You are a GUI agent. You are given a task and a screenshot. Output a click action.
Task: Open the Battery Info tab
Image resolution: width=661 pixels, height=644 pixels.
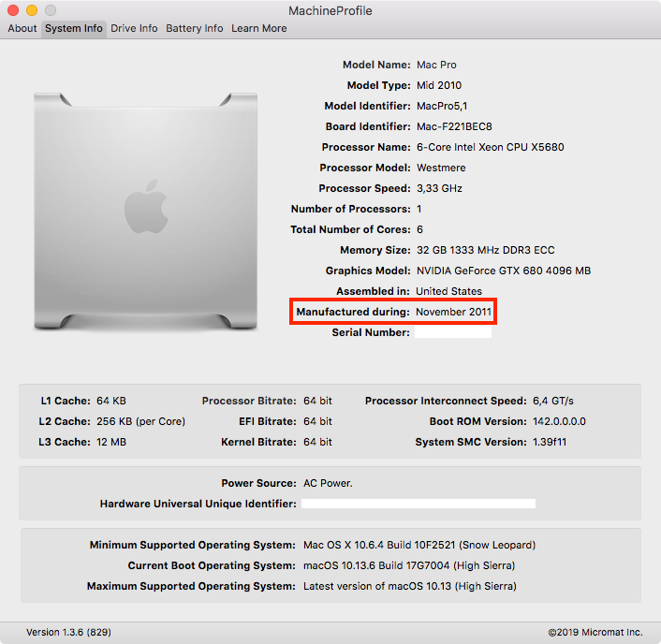(x=195, y=28)
